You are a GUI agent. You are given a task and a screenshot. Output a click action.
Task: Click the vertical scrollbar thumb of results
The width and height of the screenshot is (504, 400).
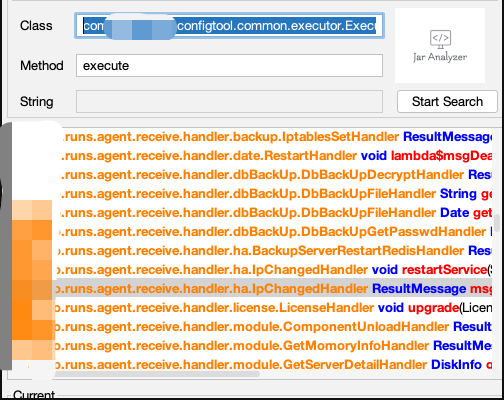click(x=497, y=223)
